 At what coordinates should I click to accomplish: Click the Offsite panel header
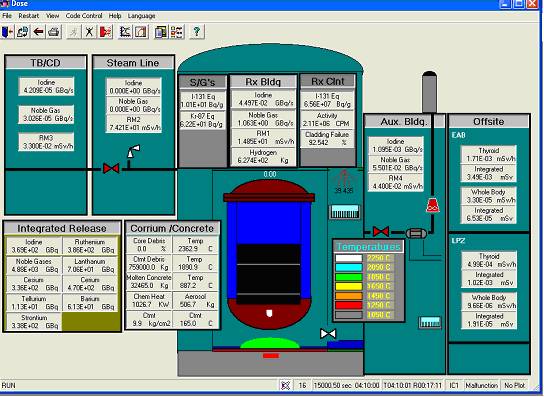[x=488, y=121]
